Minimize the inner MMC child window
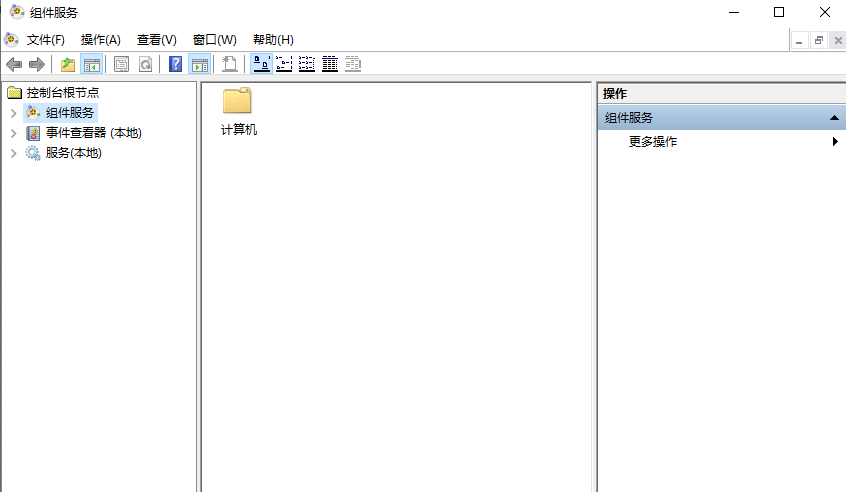846x492 pixels. pyautogui.click(x=799, y=40)
